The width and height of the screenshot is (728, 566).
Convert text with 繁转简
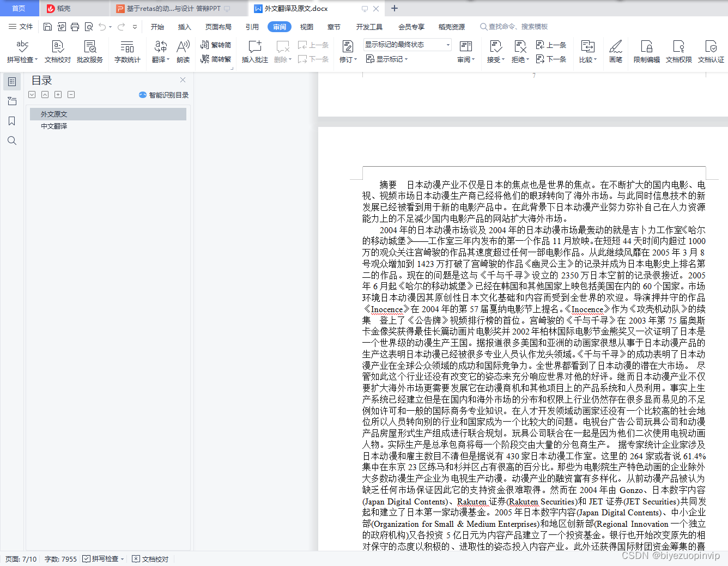click(x=216, y=45)
